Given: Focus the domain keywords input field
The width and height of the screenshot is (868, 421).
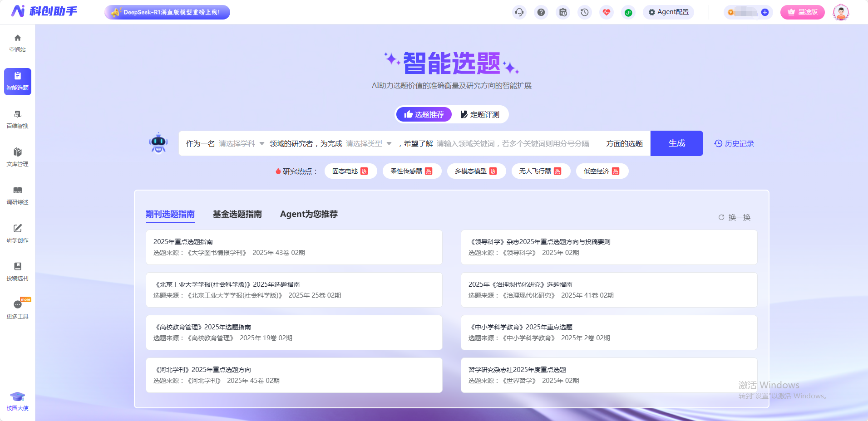Looking at the screenshot, I should click(x=518, y=143).
